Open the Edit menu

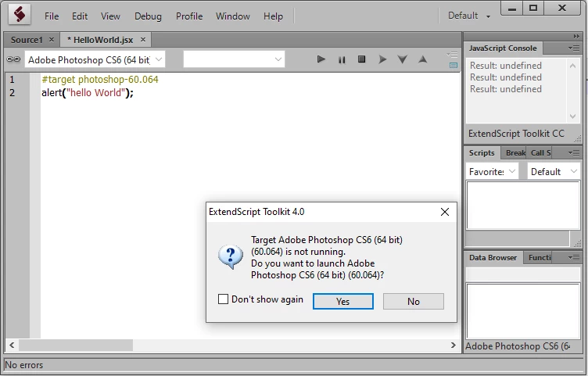click(80, 16)
